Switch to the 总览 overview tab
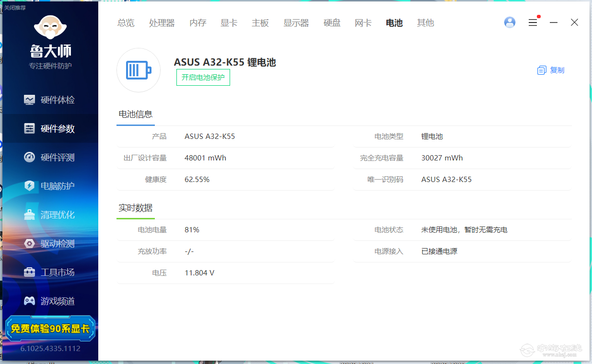The width and height of the screenshot is (592, 364). [126, 23]
